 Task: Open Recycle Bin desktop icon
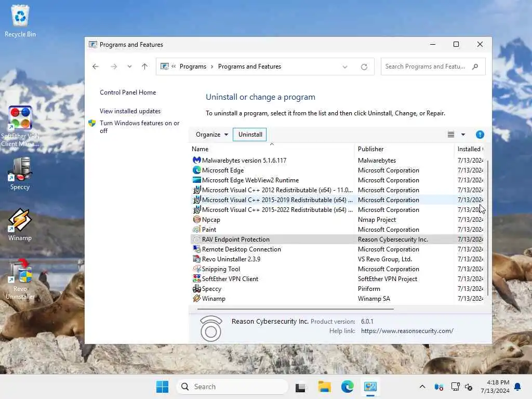click(20, 21)
